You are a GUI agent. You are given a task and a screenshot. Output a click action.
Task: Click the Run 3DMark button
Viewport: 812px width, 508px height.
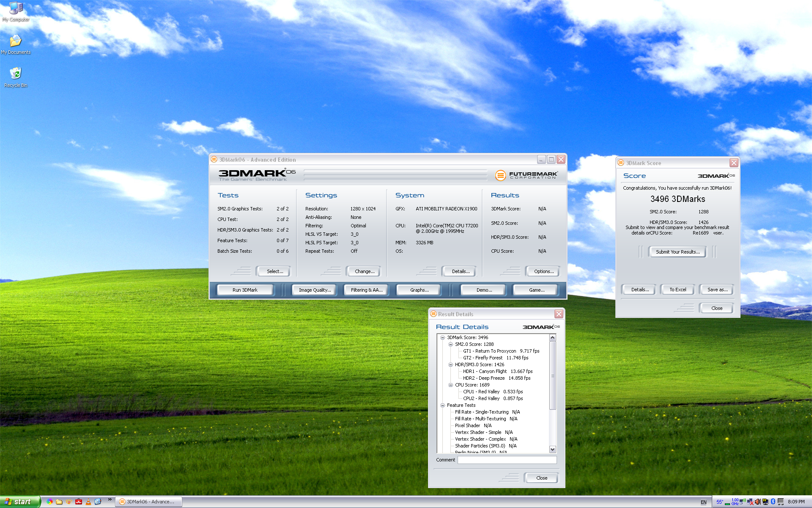point(245,290)
